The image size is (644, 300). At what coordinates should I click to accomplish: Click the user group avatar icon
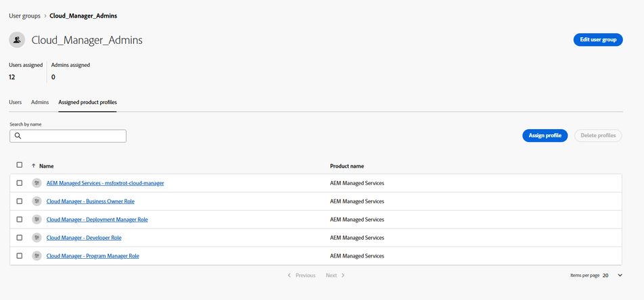click(x=17, y=40)
